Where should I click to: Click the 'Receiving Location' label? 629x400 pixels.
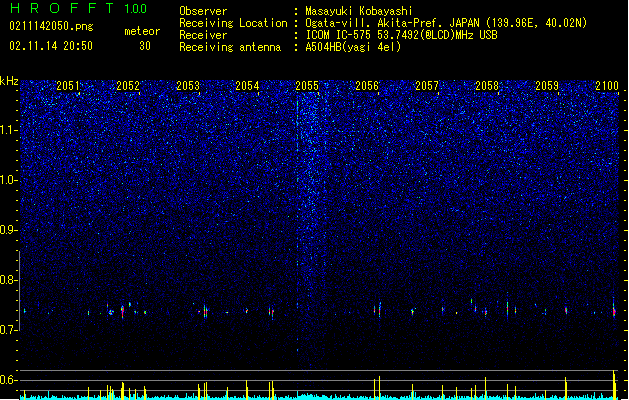pyautogui.click(x=233, y=23)
